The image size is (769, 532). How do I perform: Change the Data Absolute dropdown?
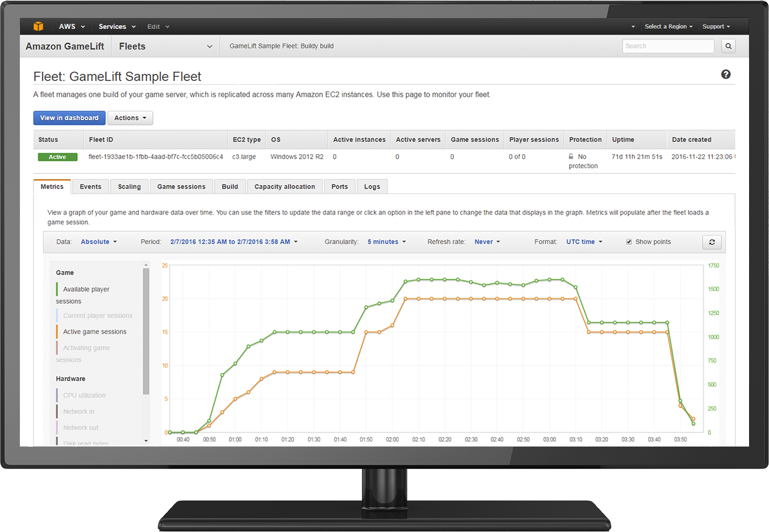pyautogui.click(x=98, y=242)
